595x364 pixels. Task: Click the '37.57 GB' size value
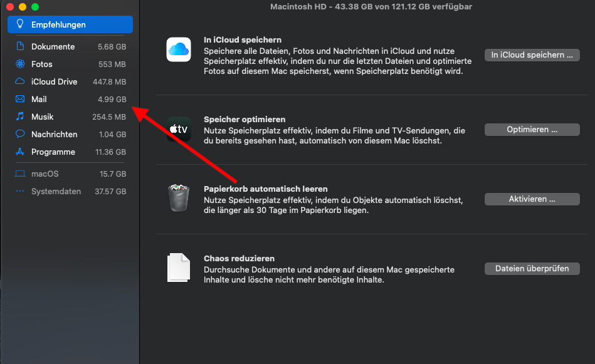[x=110, y=192]
